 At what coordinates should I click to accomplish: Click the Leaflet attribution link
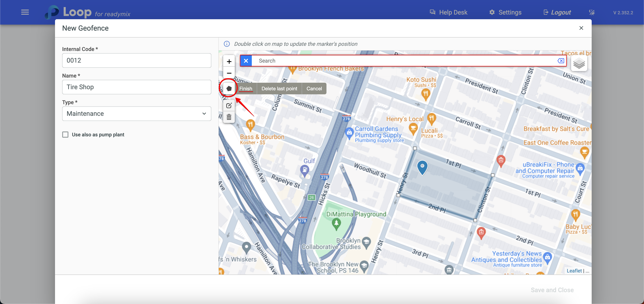point(574,271)
